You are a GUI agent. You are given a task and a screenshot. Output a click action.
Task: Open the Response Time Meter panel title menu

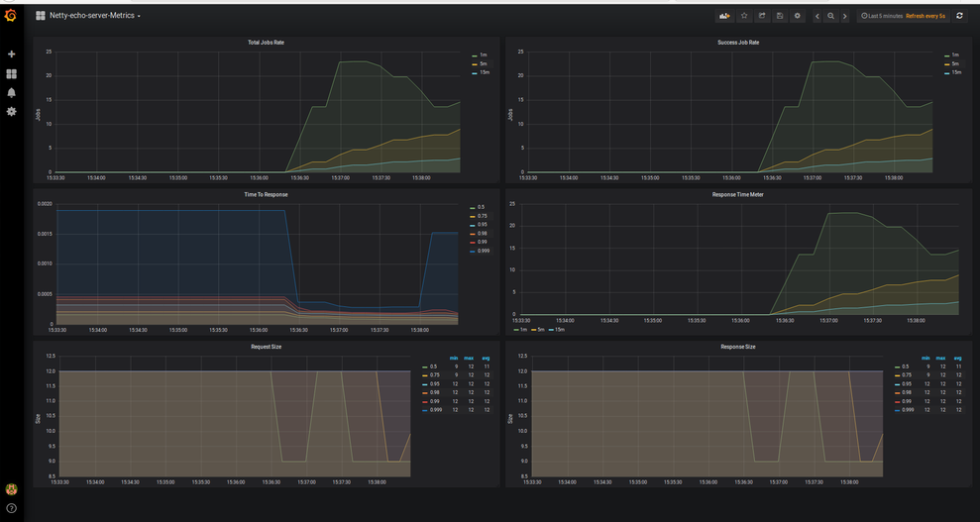click(x=738, y=195)
